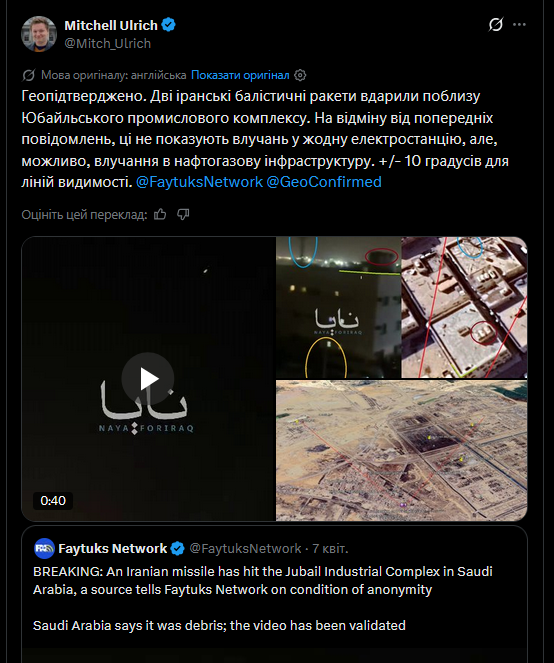This screenshot has width=554, height=663.
Task: Open the @FaytuksNetwork mention
Action: [x=199, y=182]
